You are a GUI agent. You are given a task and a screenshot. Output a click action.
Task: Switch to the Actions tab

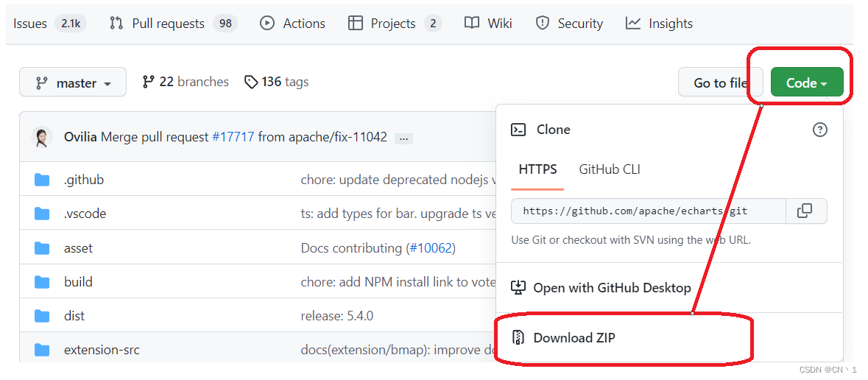pyautogui.click(x=292, y=24)
